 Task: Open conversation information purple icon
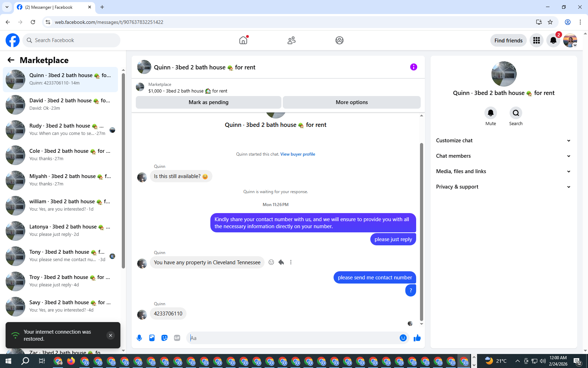pos(414,67)
